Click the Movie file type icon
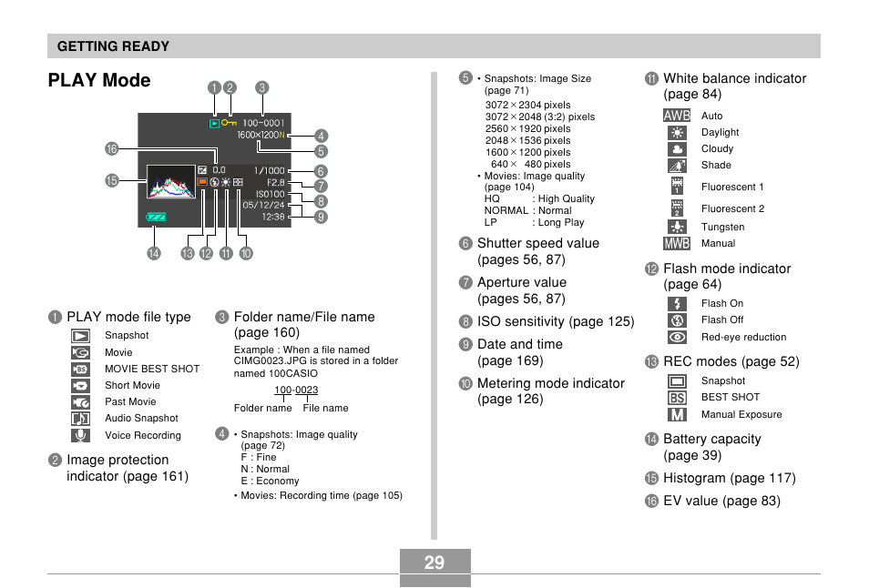The width and height of the screenshot is (869, 588). click(x=80, y=352)
